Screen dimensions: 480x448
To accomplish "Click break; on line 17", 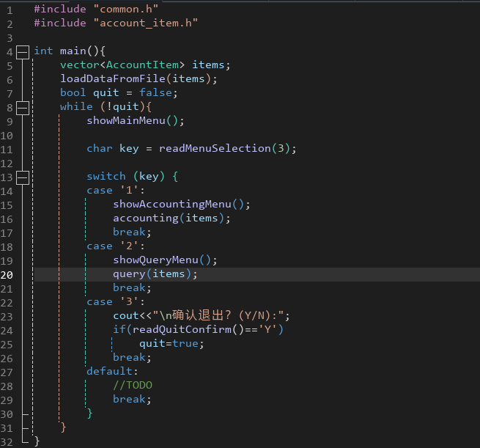I will coord(132,232).
